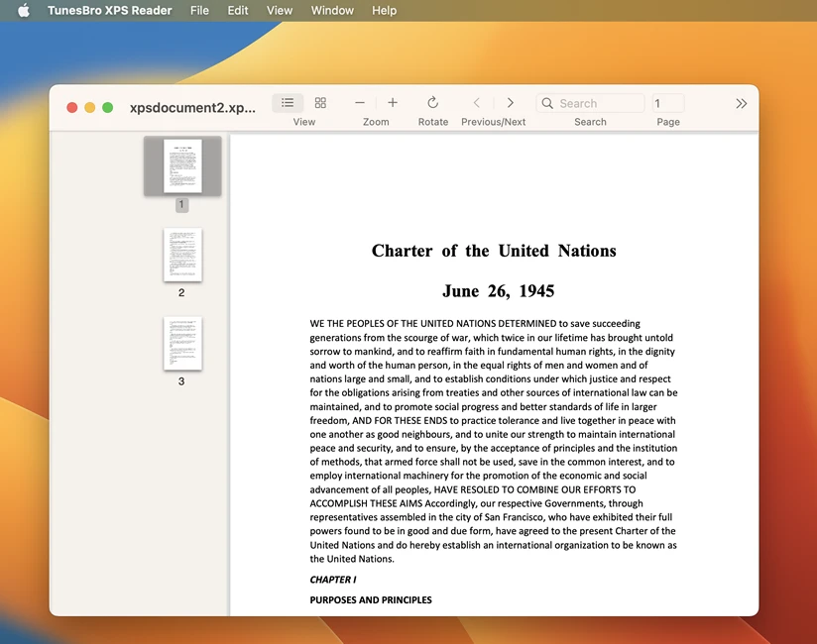Toggle grid view for page thumbnails

tap(319, 102)
